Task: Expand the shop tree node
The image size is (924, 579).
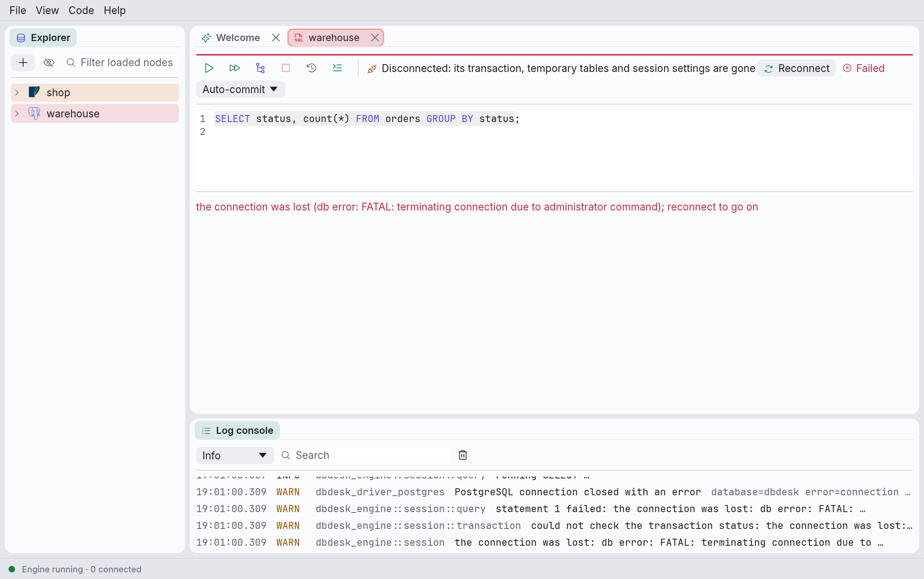Action: pyautogui.click(x=17, y=92)
